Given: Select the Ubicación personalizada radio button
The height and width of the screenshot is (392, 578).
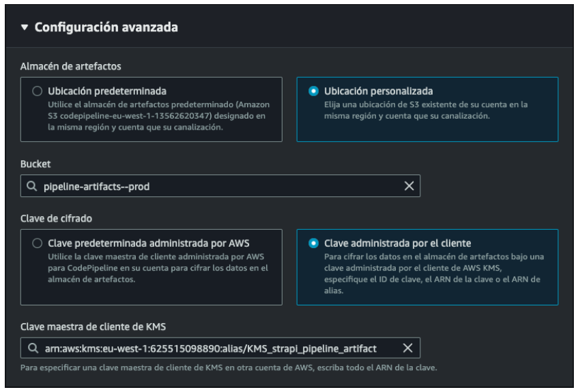Looking at the screenshot, I should pos(313,91).
